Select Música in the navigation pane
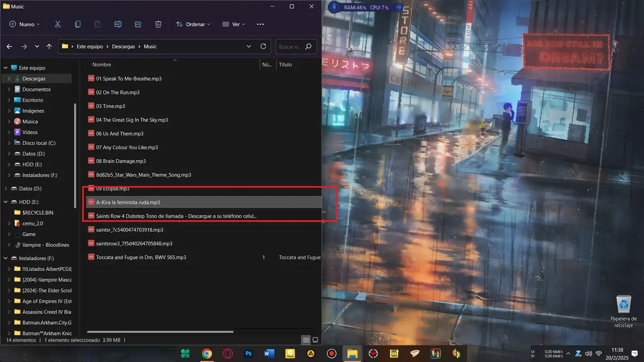Image resolution: width=644 pixels, height=362 pixels. 30,122
